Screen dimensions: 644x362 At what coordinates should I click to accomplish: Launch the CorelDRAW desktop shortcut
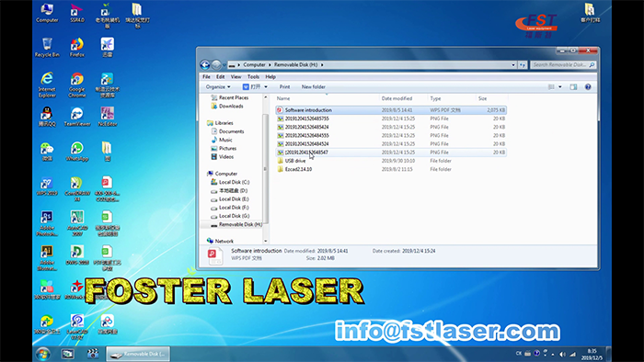[x=76, y=188]
